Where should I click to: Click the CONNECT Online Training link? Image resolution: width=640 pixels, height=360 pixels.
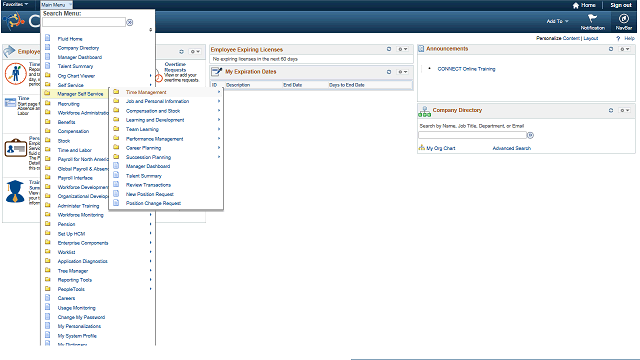[x=466, y=69]
